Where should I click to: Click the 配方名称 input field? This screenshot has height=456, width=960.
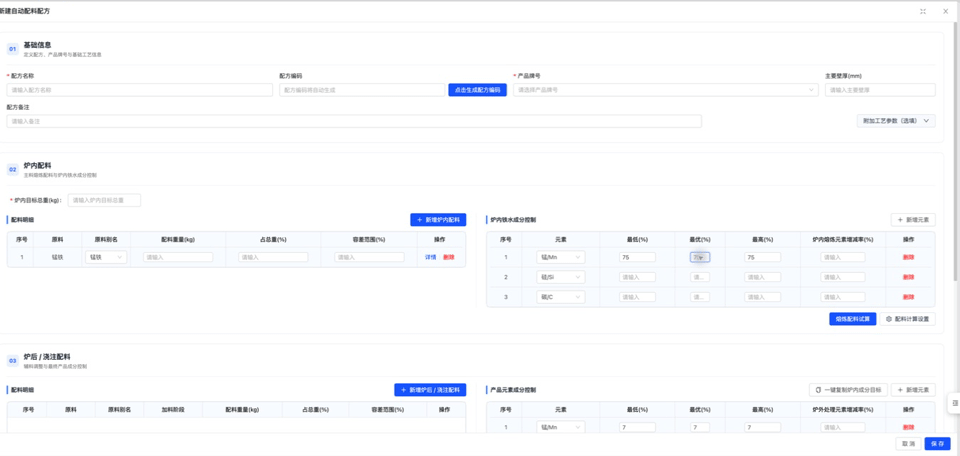click(x=140, y=90)
